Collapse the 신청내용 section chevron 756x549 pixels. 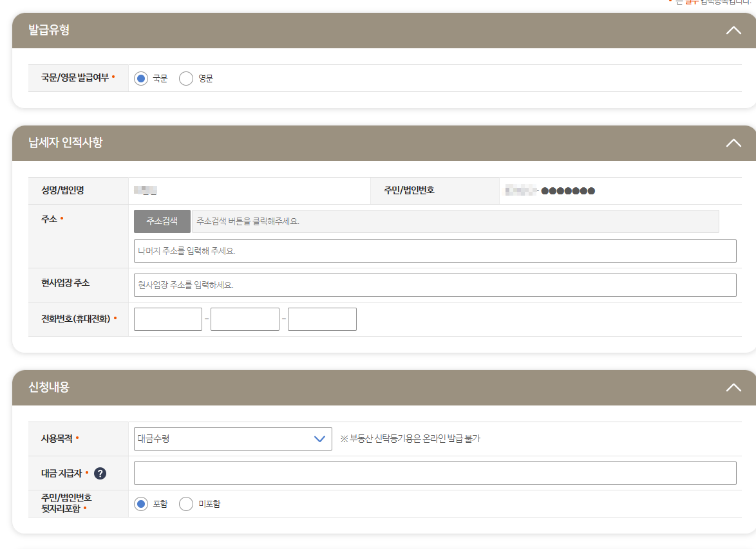click(x=733, y=387)
